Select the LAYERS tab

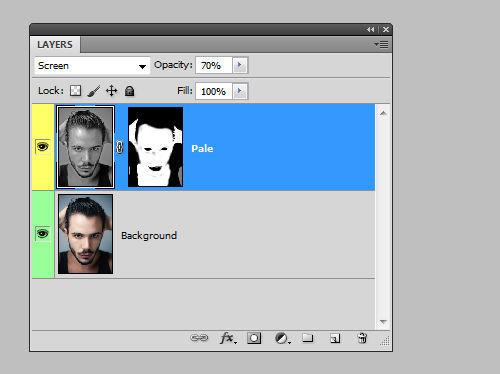tap(55, 44)
